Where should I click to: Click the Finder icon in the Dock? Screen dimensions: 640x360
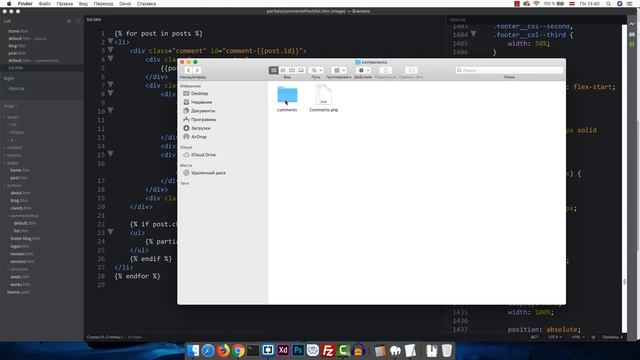(193, 350)
